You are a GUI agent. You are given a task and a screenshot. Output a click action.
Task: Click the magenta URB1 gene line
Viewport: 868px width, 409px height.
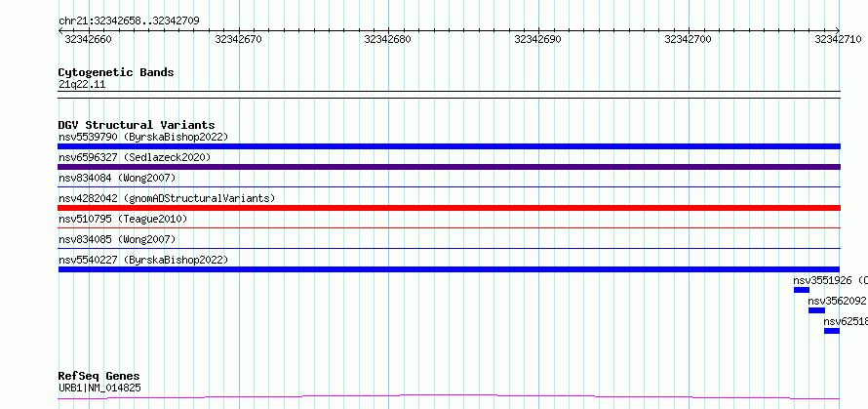click(449, 397)
